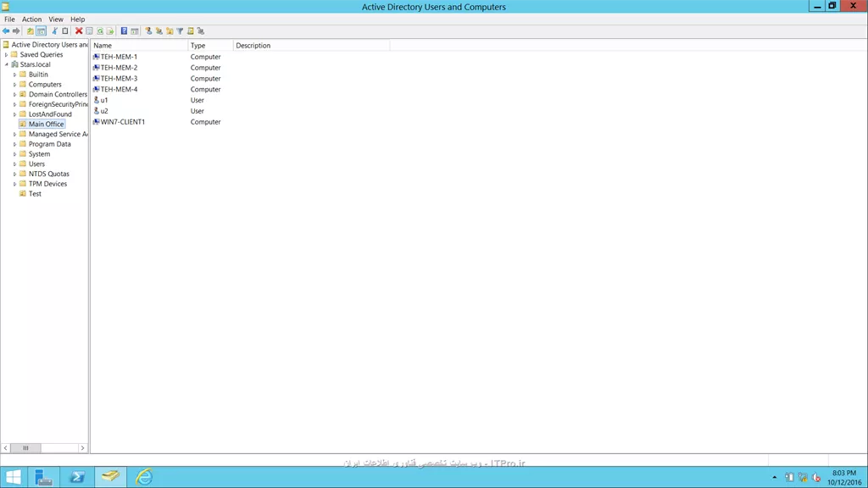Create a new group with the toolbar icon
The image size is (868, 488).
coord(159,31)
